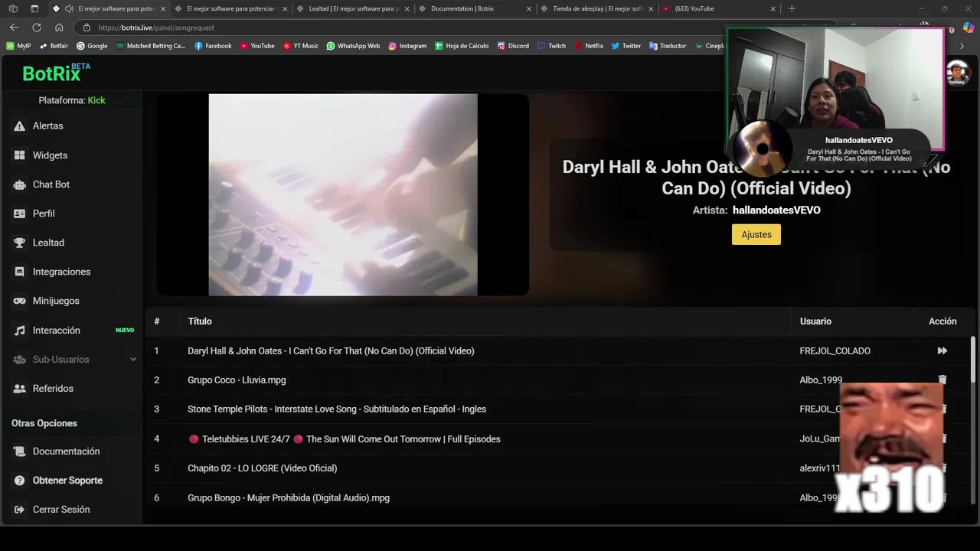This screenshot has width=980, height=551.
Task: Delete Grupo Coco - Lluvia.mpg from queue
Action: tap(942, 380)
